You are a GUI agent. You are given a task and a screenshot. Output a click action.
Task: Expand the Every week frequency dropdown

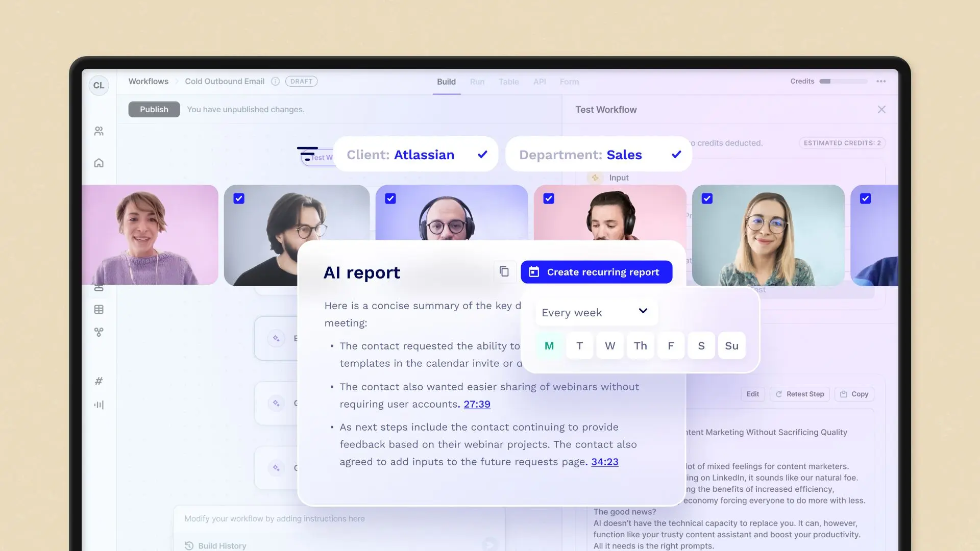[x=595, y=312]
